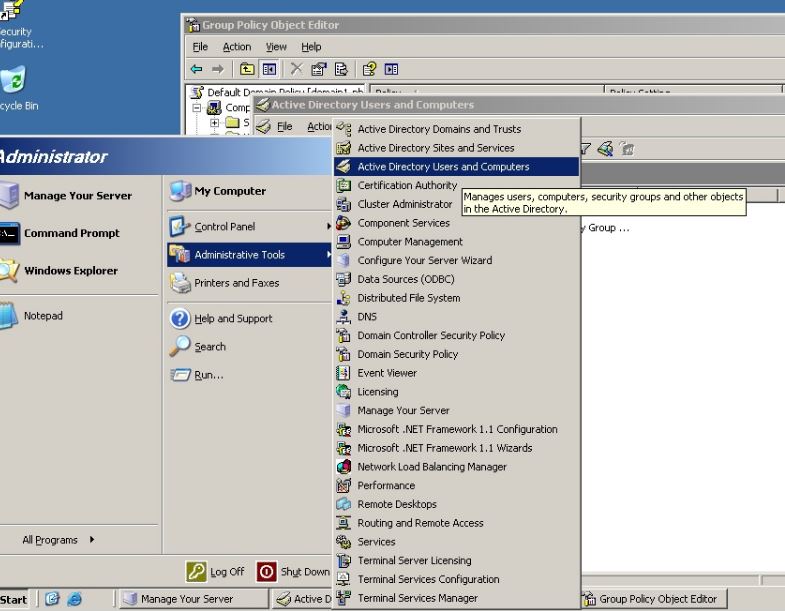Click the filter funnel icon in Active Directory toolbar

click(x=585, y=148)
